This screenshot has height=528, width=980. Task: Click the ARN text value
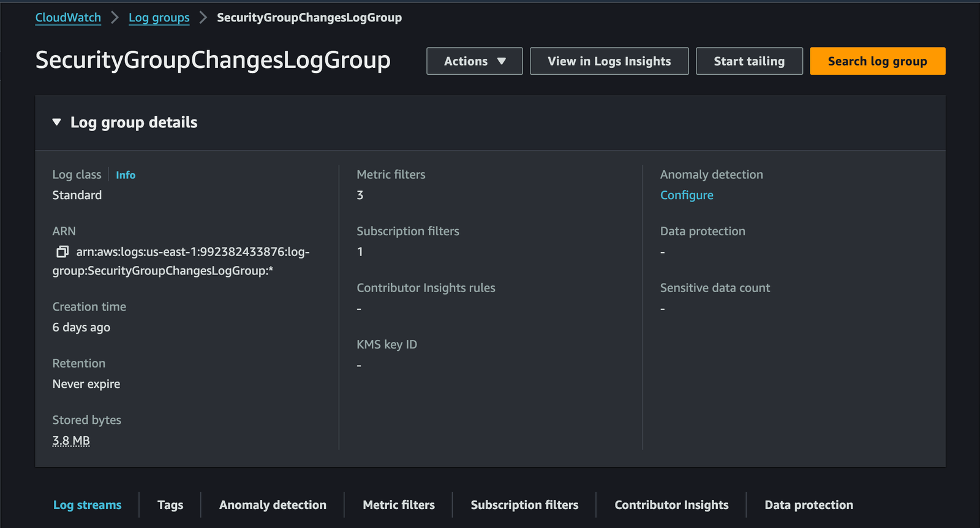[184, 261]
